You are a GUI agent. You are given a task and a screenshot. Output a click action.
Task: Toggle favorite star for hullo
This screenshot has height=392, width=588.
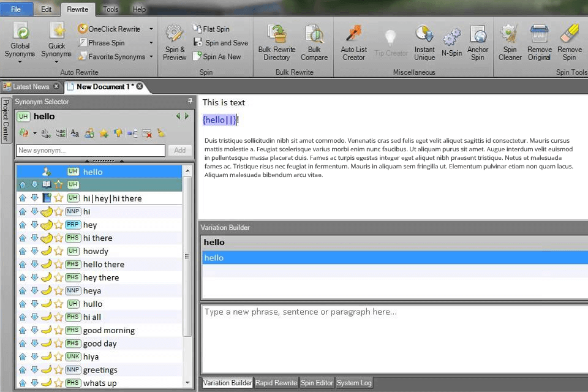[x=59, y=304]
